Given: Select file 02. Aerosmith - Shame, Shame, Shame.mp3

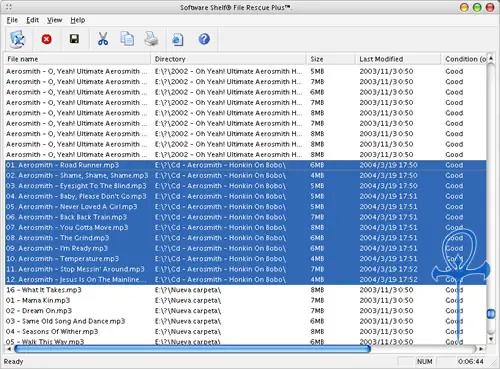Looking at the screenshot, I should pyautogui.click(x=77, y=175).
